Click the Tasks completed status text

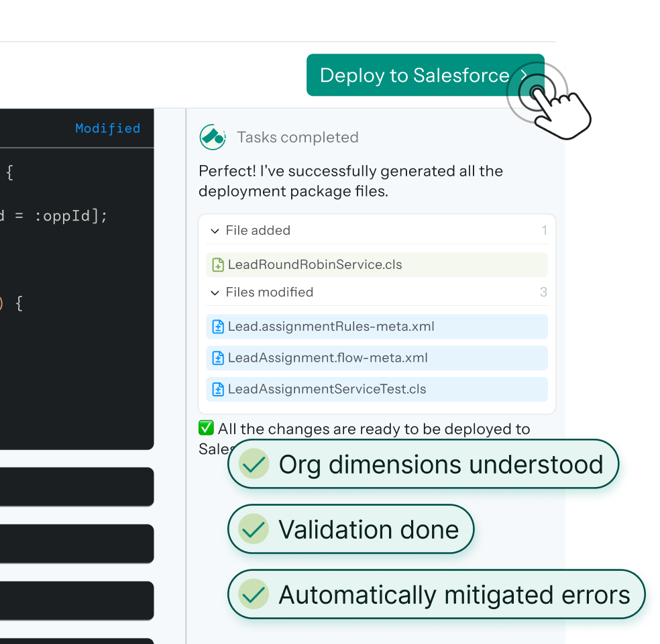(x=298, y=138)
